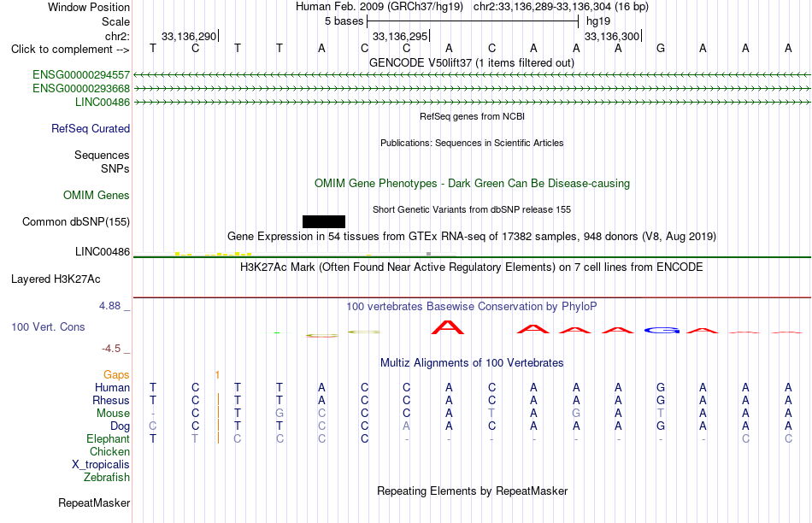Select the X_tropicalis alignment row label
This screenshot has width=812, height=523.
click(x=101, y=465)
